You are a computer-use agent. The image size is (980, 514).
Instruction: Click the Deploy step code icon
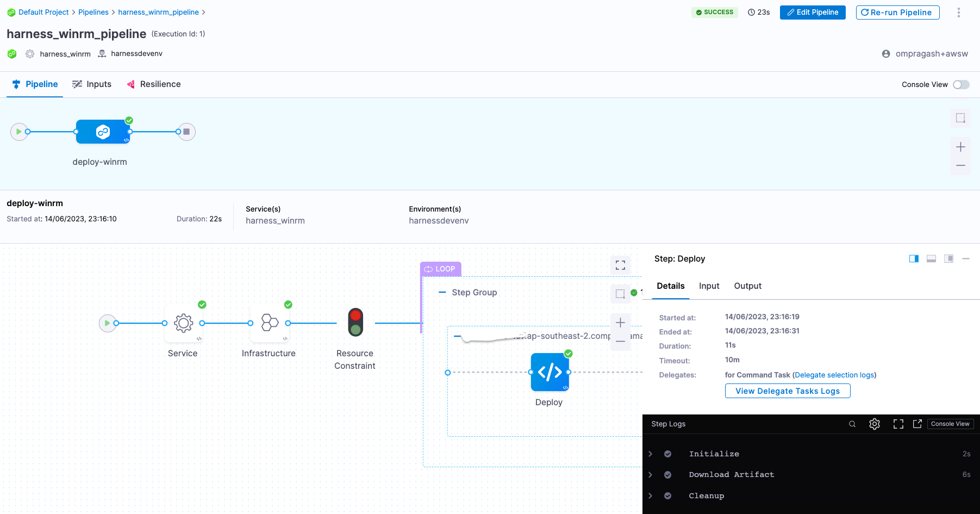coord(550,372)
